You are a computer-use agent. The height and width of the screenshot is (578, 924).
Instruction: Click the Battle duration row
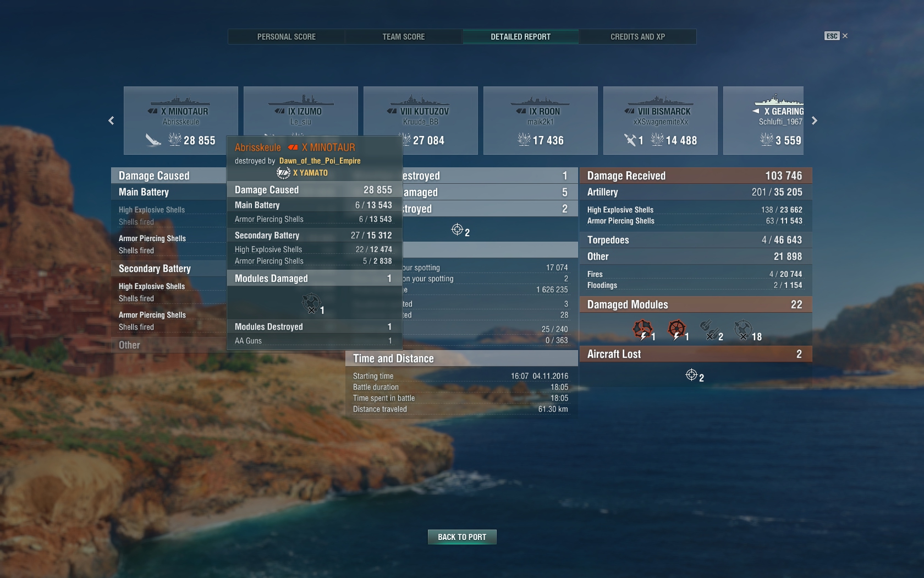[x=461, y=387]
